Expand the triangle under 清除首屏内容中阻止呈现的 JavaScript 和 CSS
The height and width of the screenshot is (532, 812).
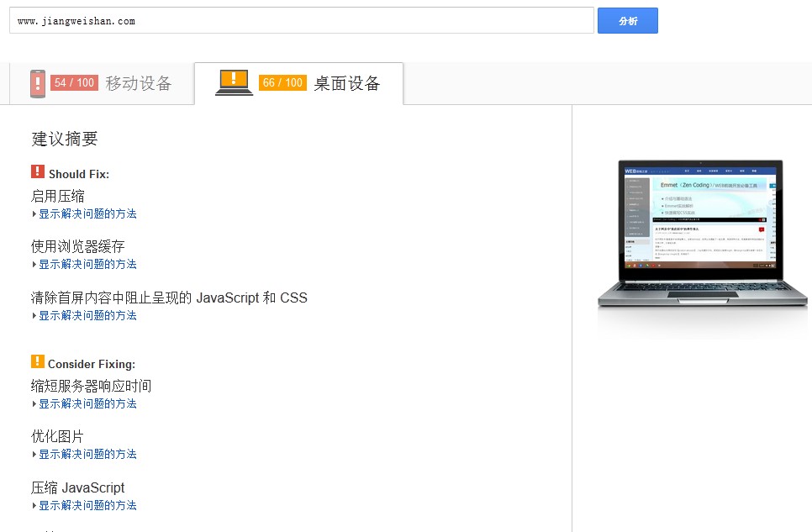(34, 315)
